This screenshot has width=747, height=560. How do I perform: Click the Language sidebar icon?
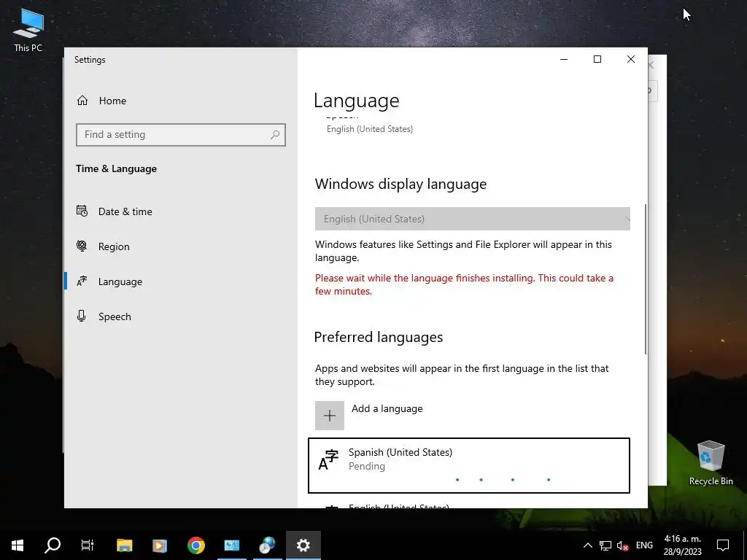pyautogui.click(x=82, y=281)
